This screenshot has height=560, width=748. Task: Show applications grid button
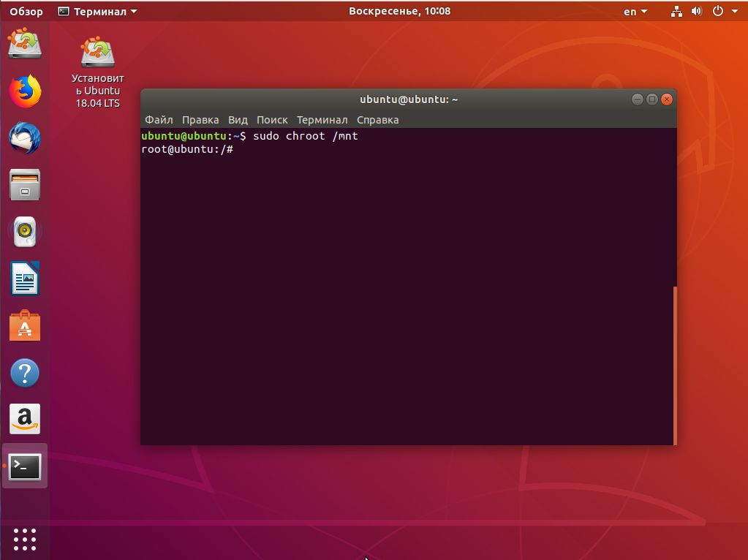(25, 539)
